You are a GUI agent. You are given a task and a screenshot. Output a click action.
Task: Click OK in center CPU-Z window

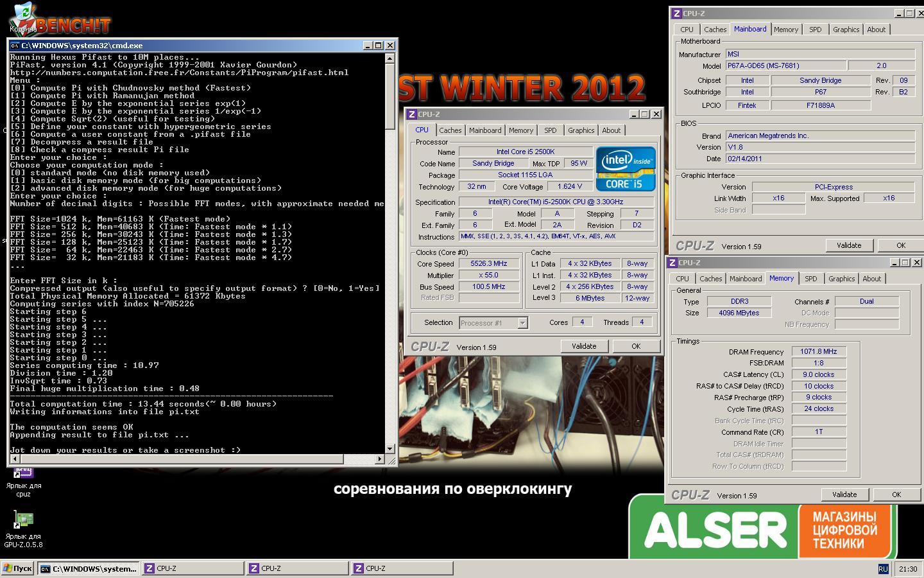pyautogui.click(x=636, y=346)
